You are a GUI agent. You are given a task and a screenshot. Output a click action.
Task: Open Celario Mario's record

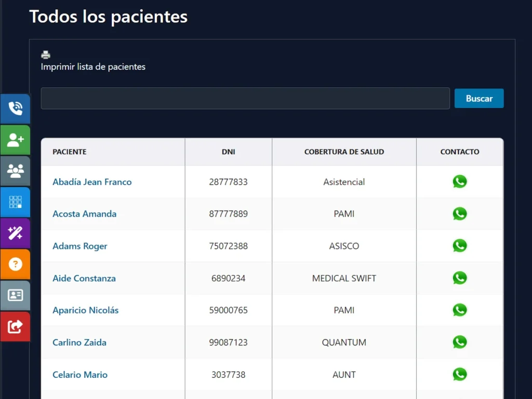click(x=80, y=375)
